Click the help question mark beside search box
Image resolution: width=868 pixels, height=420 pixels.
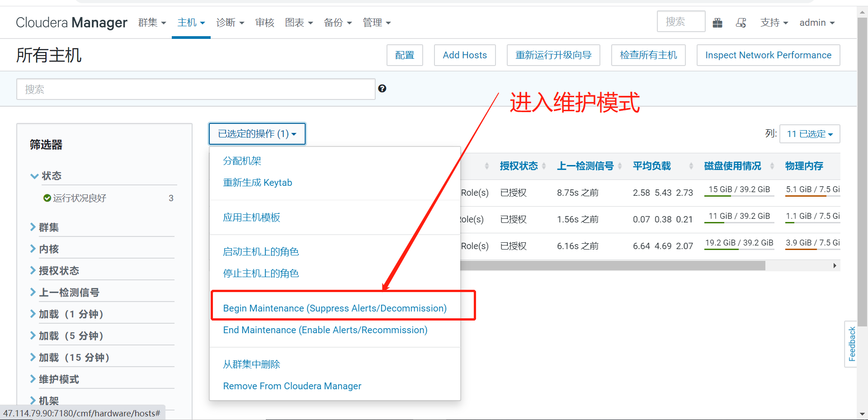(382, 89)
